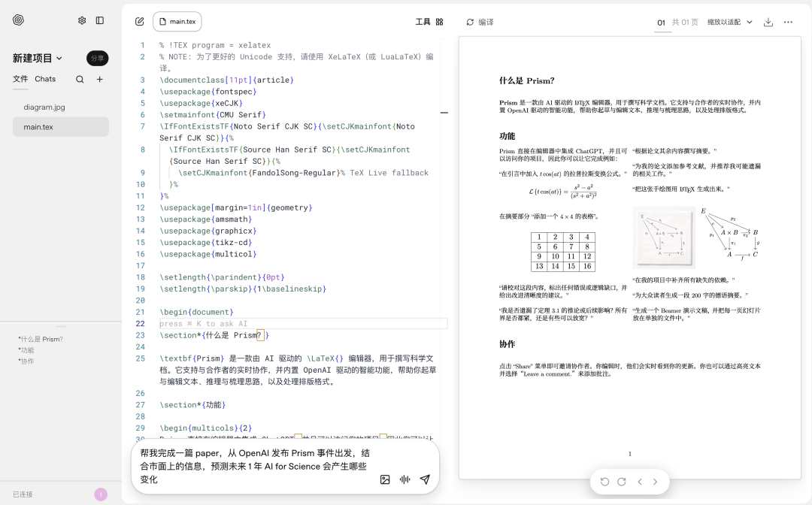The height and width of the screenshot is (505, 812).
Task: Add a new file with plus icon
Action: [x=100, y=79]
